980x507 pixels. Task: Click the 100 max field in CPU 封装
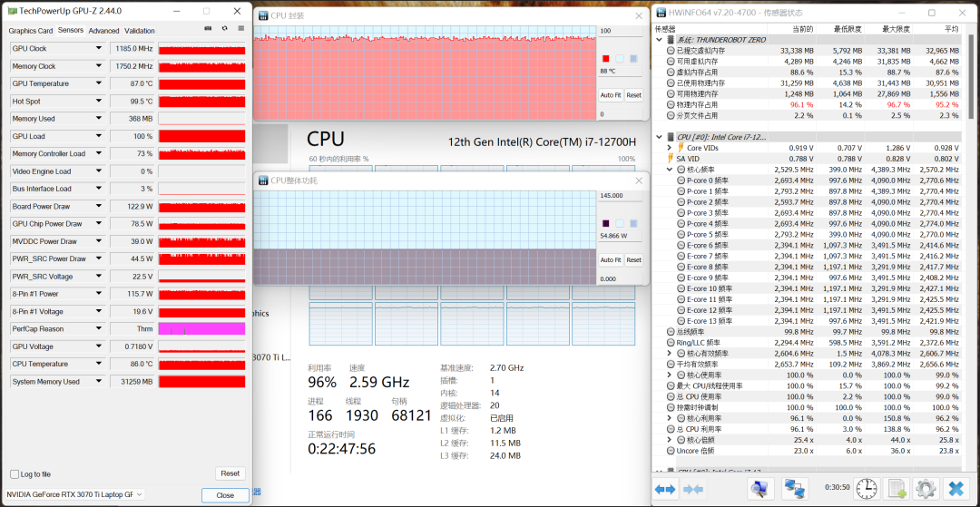(620, 31)
